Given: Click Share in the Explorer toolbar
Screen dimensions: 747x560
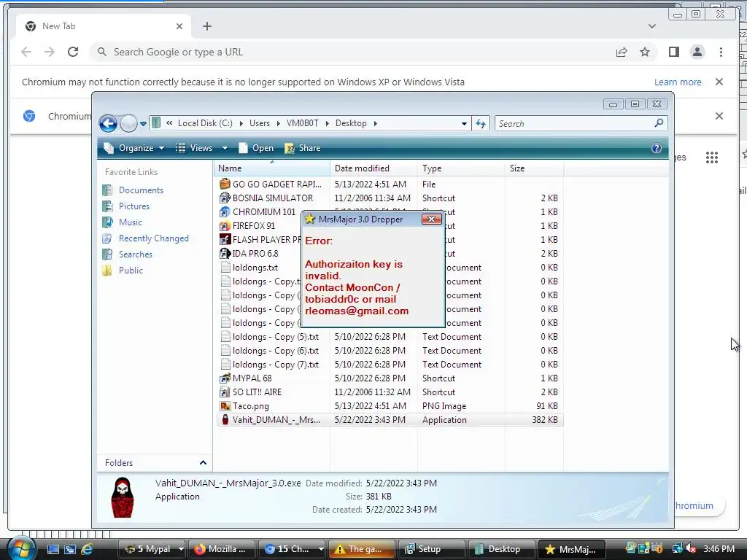Looking at the screenshot, I should (303, 148).
